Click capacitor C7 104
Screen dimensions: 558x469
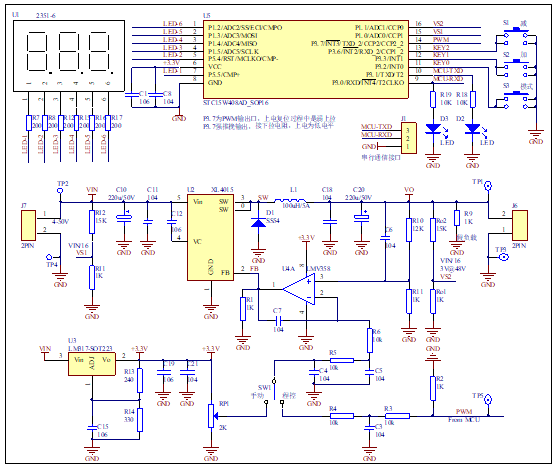[x=278, y=320]
